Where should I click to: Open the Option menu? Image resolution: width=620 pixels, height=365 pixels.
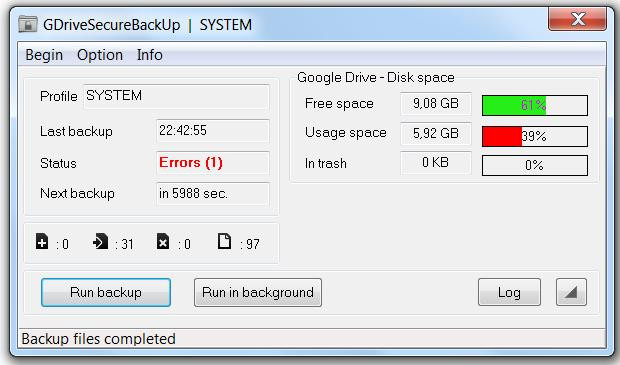pyautogui.click(x=100, y=55)
